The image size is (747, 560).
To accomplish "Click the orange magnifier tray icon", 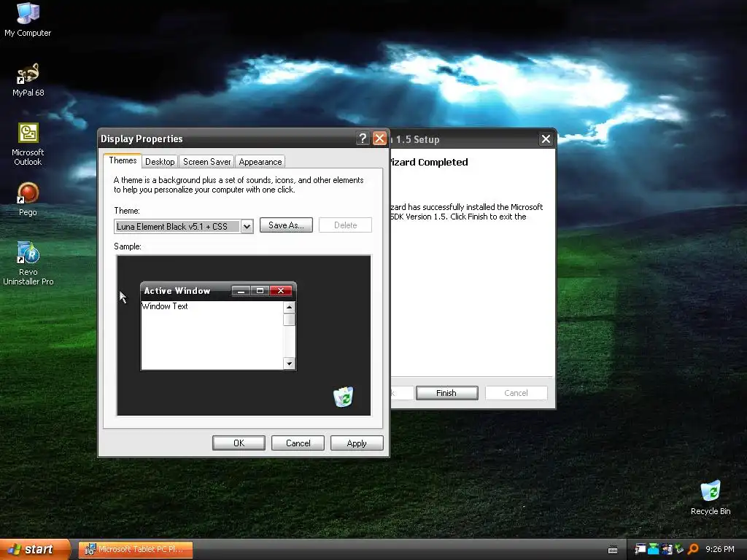I will pos(693,549).
